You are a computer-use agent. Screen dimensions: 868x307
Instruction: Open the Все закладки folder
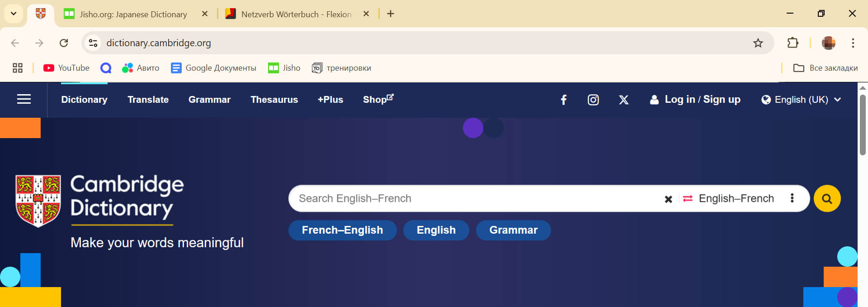[x=826, y=68]
